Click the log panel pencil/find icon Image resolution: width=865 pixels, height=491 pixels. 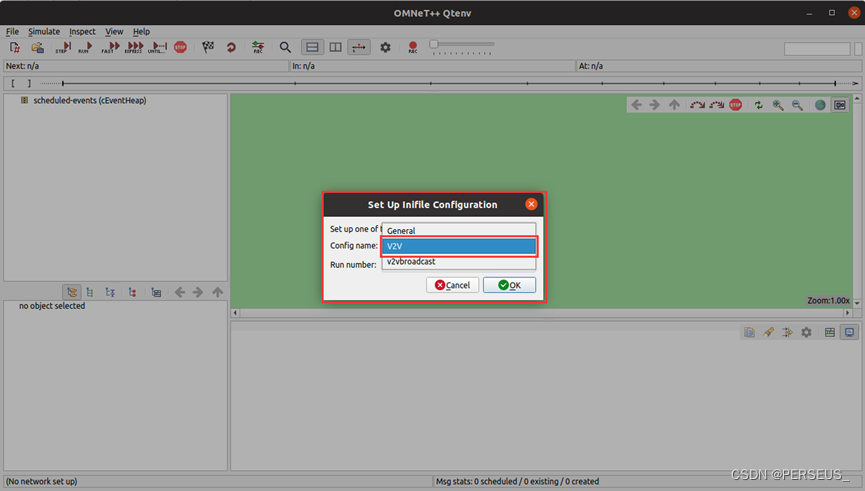click(768, 332)
